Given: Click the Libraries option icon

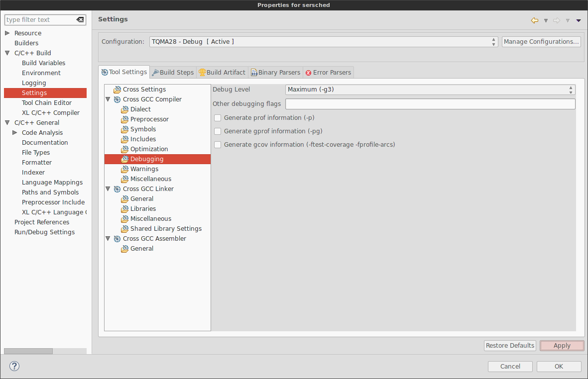Looking at the screenshot, I should (125, 209).
